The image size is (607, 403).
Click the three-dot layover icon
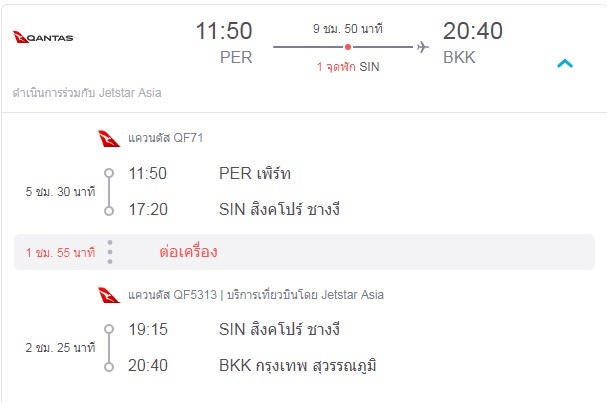tap(110, 252)
